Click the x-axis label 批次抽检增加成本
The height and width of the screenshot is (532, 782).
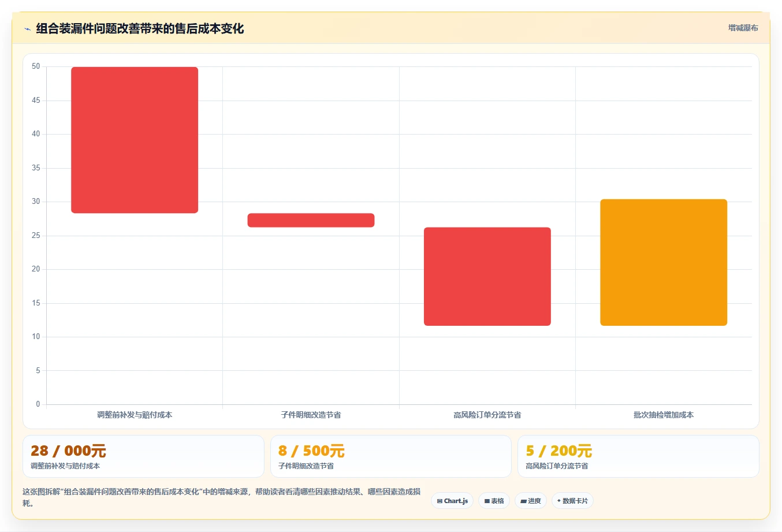[x=664, y=415]
